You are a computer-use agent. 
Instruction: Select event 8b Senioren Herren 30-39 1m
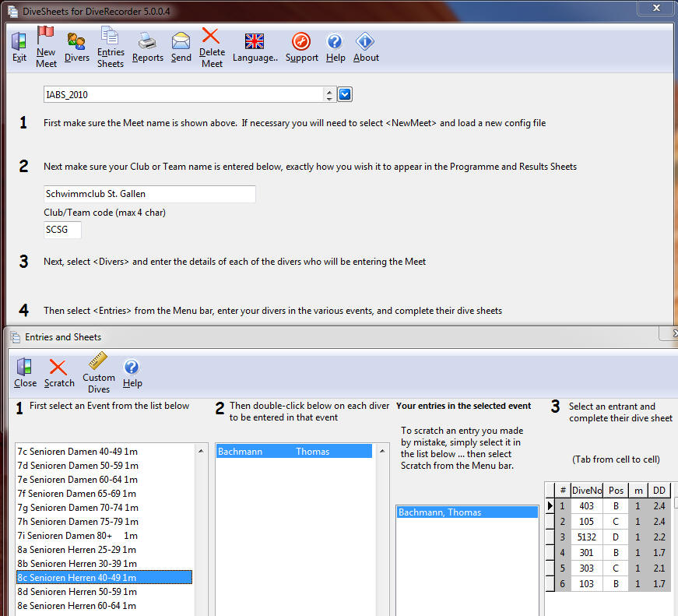pos(104,564)
